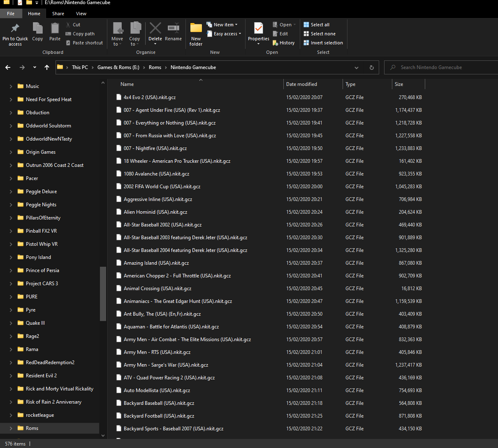Click Select all

pyautogui.click(x=316, y=25)
